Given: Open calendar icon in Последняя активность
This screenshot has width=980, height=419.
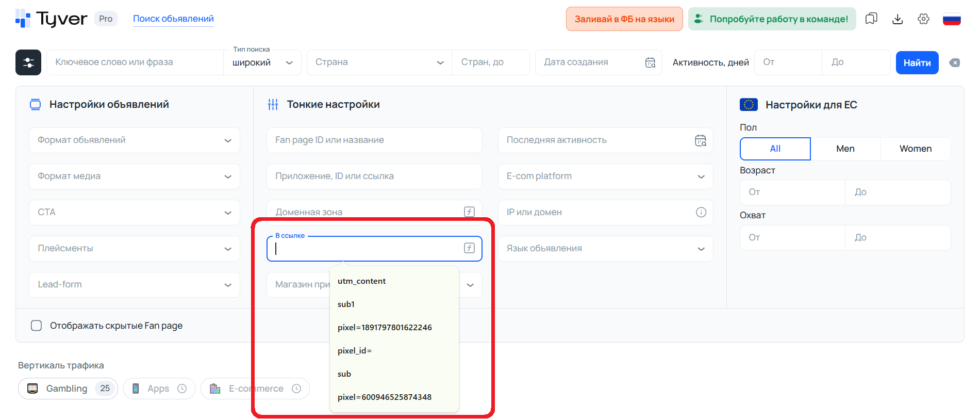Looking at the screenshot, I should click(701, 140).
